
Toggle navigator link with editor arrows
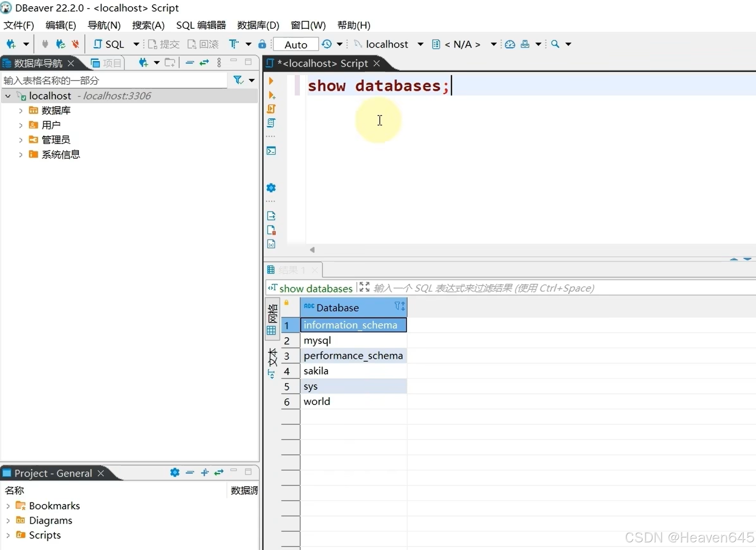tap(204, 63)
